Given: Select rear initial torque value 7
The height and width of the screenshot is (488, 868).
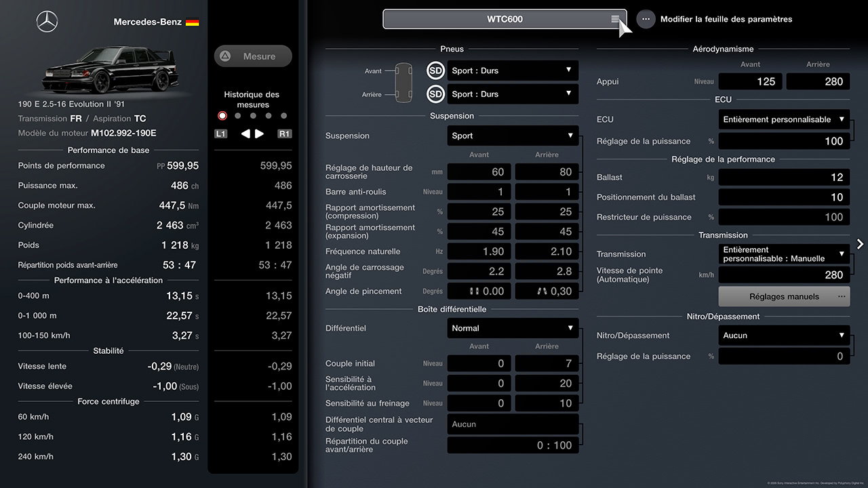Looking at the screenshot, I should [x=547, y=363].
